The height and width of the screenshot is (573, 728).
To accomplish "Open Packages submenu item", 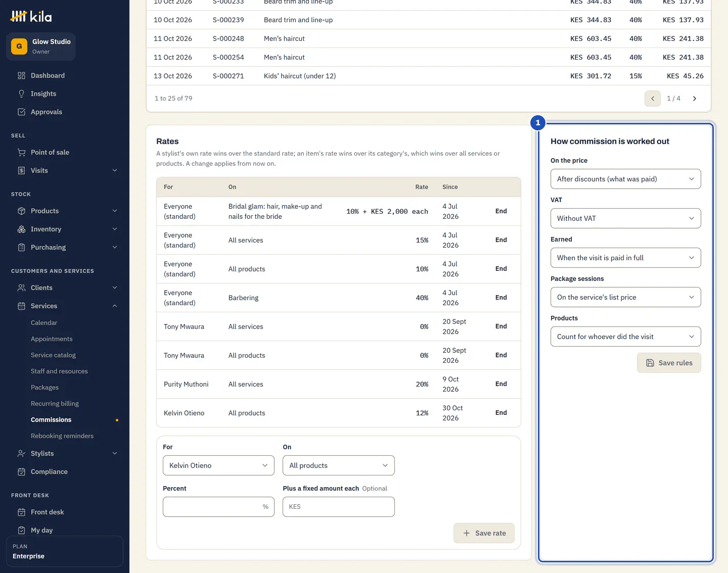I will [44, 387].
